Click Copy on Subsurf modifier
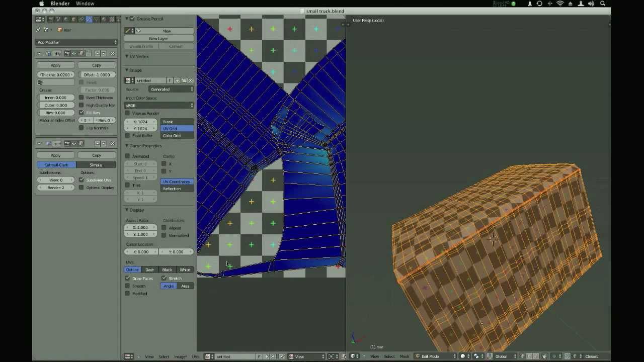 [x=97, y=155]
